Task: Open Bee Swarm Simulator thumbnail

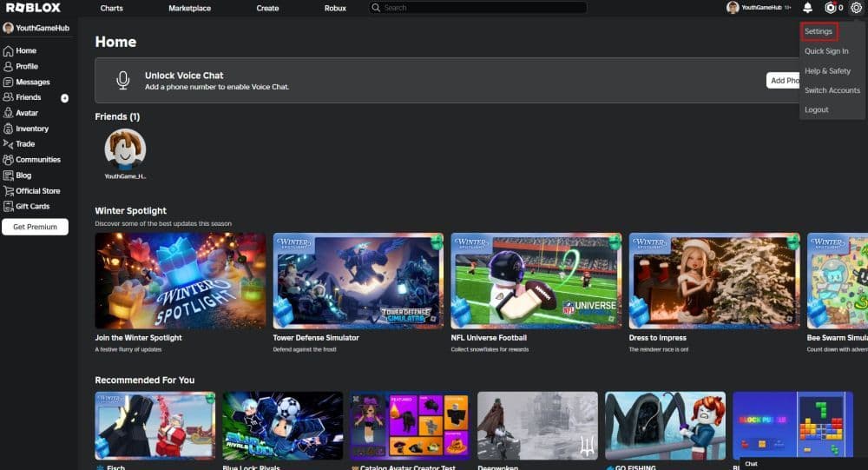Action: 837,281
